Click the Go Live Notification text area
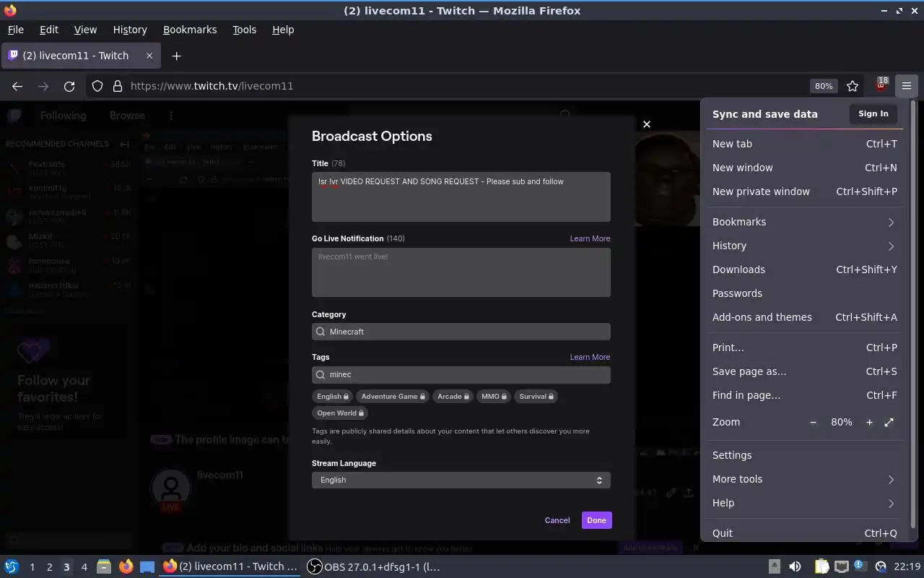Image resolution: width=924 pixels, height=578 pixels. [x=461, y=272]
